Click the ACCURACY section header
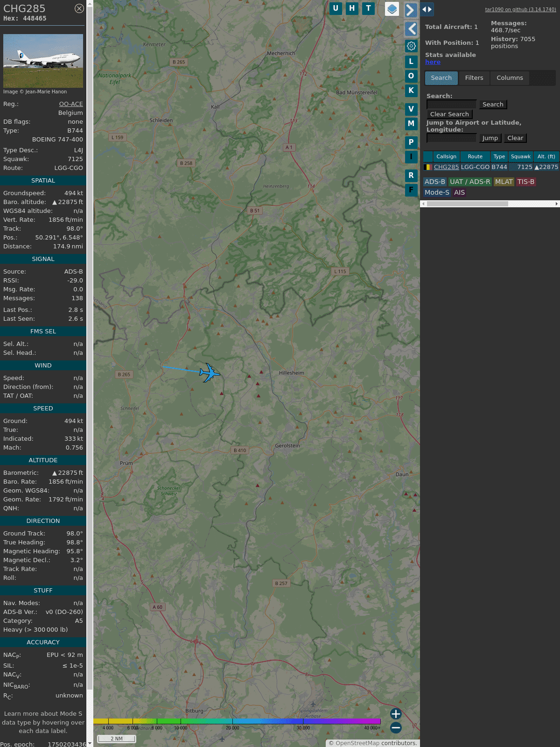Image resolution: width=560 pixels, height=747 pixels. tap(43, 642)
